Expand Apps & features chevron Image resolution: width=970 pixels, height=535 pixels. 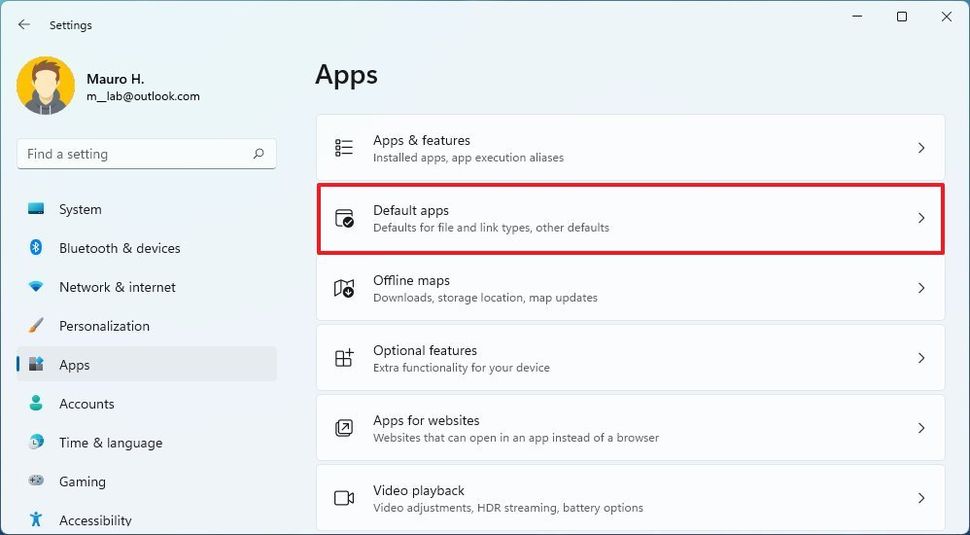pos(921,148)
